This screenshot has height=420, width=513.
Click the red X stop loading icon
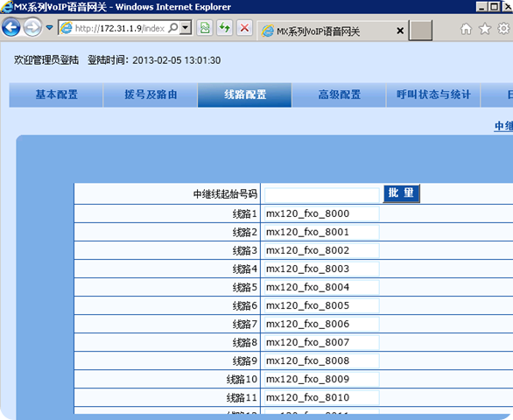tap(244, 28)
